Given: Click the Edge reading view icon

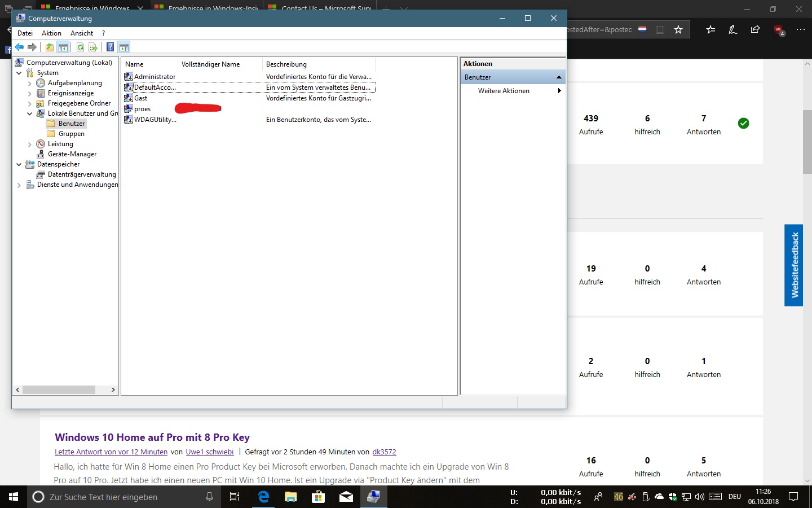Looking at the screenshot, I should tap(660, 29).
